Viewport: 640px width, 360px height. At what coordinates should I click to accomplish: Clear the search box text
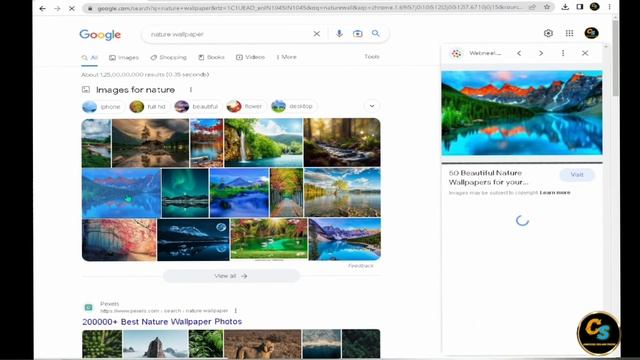(316, 34)
